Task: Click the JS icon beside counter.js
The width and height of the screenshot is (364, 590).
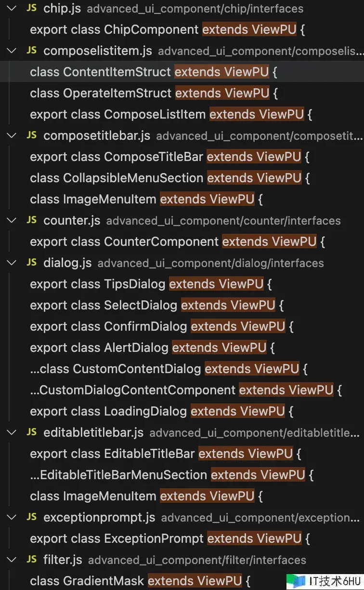Action: click(x=31, y=220)
